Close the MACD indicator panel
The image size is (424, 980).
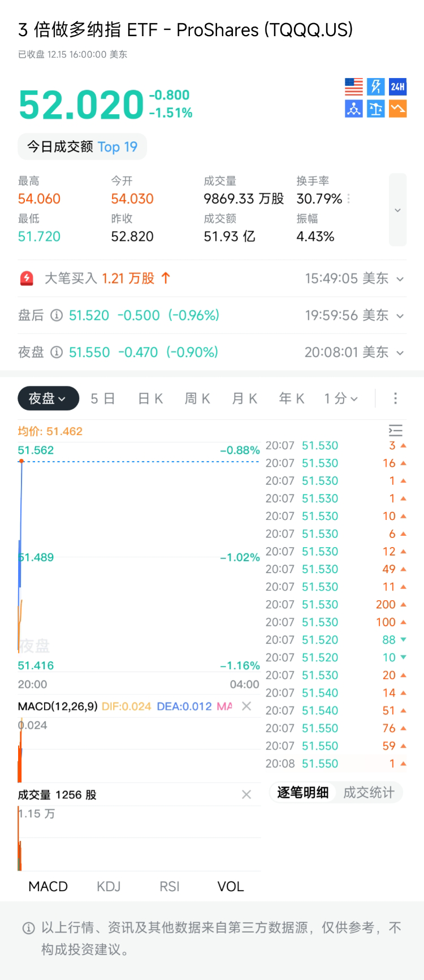(246, 706)
